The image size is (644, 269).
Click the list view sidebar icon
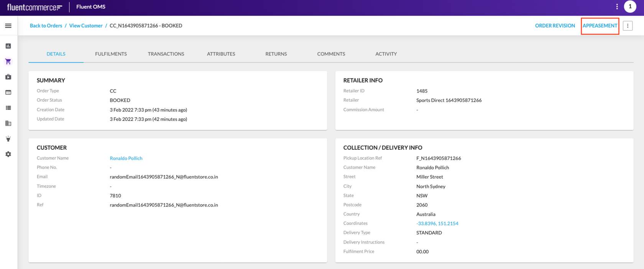point(8,108)
